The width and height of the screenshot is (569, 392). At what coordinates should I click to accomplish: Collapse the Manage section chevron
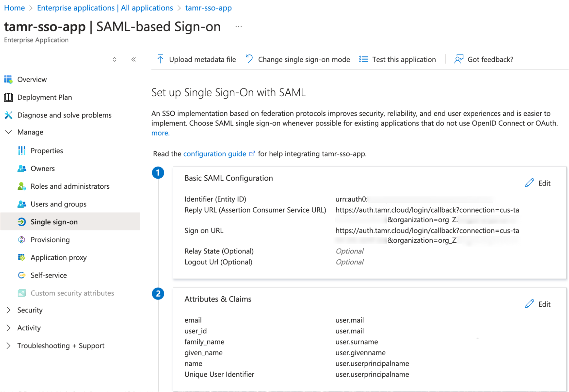tap(9, 132)
